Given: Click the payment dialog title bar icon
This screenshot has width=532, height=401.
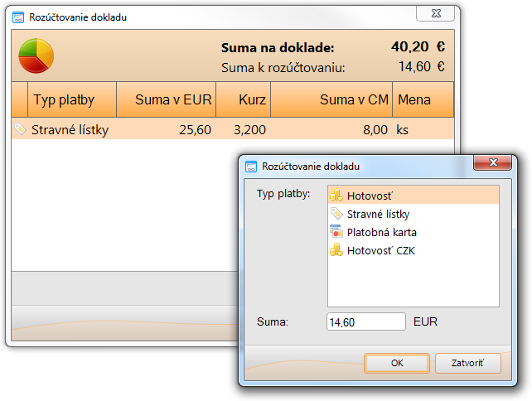Looking at the screenshot, I should coord(251,167).
